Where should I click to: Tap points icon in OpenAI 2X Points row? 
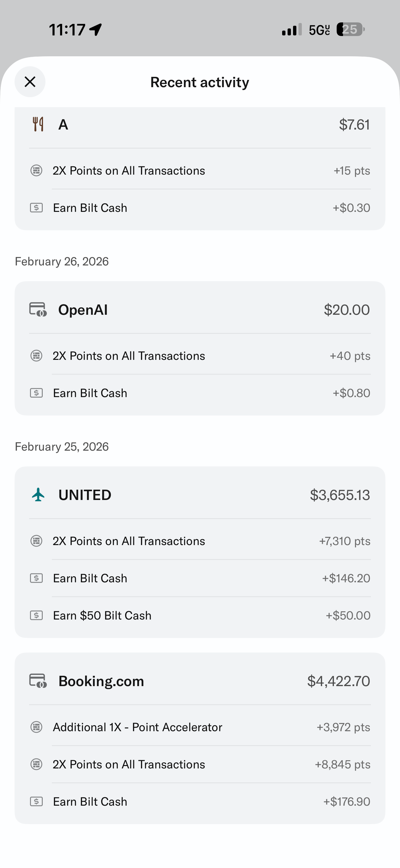point(36,356)
